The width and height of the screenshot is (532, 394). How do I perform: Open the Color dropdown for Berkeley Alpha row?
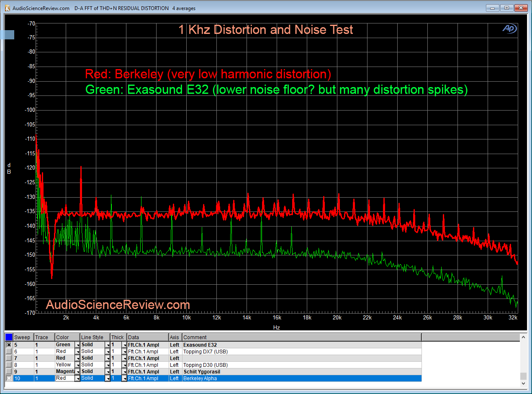point(77,378)
